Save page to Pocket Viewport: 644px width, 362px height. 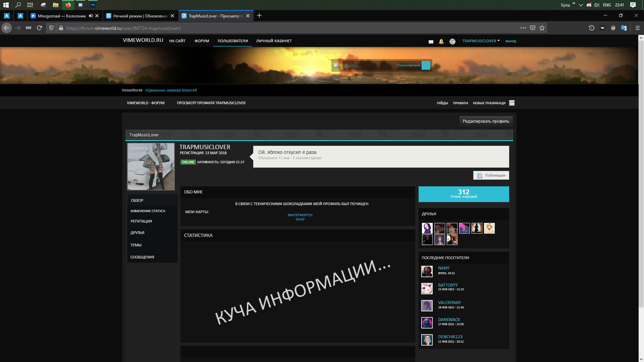pos(533,28)
